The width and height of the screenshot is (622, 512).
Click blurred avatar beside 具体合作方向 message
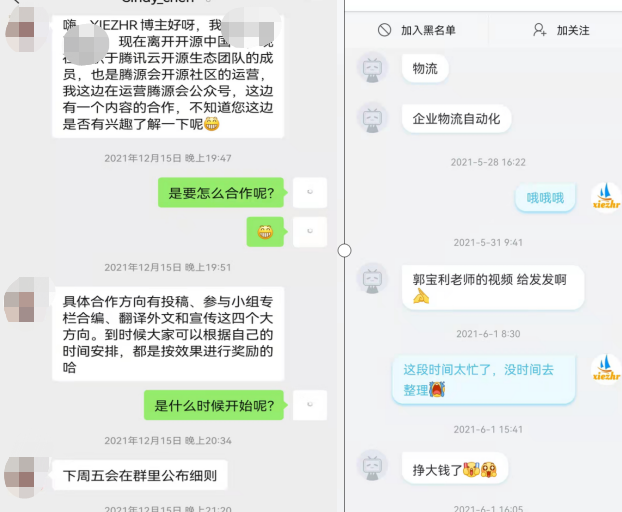point(25,300)
